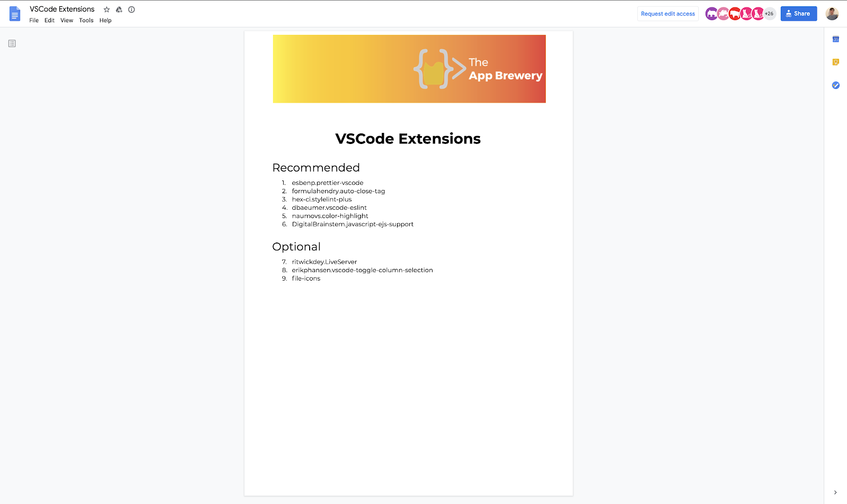The height and width of the screenshot is (504, 847).
Task: Open the Google Tasks side panel
Action: pos(836,85)
